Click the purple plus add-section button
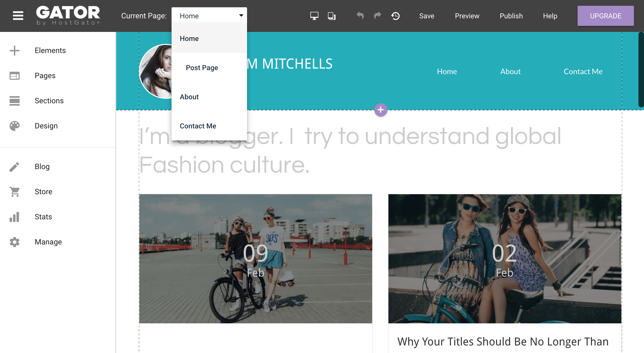The height and width of the screenshot is (353, 644). point(381,110)
